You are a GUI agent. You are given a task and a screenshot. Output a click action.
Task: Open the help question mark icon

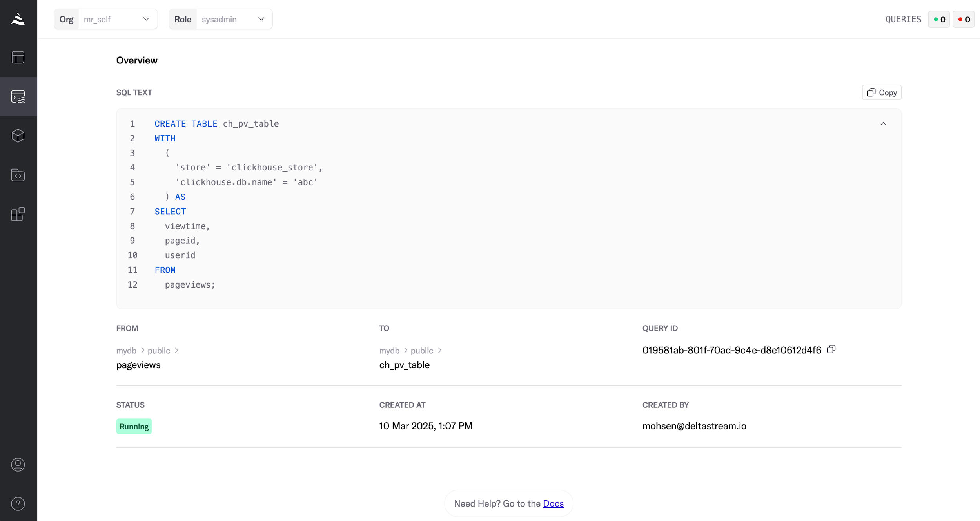(18, 504)
